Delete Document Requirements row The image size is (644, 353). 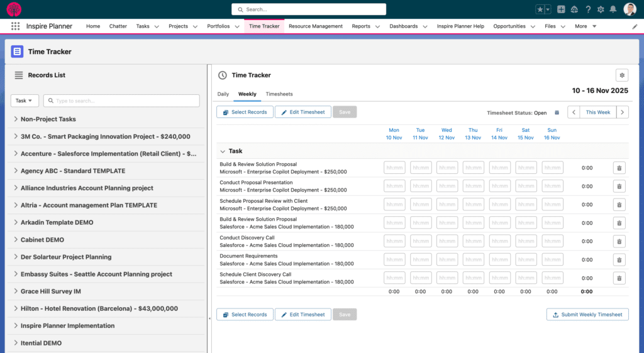(x=619, y=260)
